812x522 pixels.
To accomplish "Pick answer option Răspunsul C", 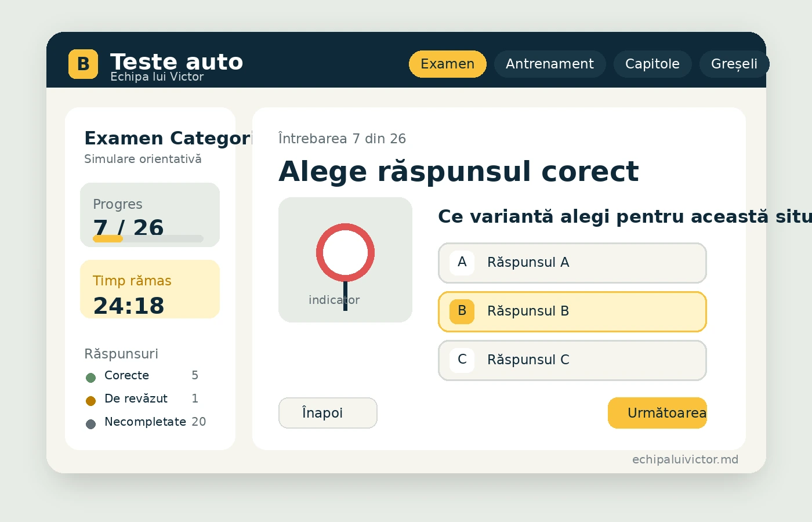I will 572,360.
